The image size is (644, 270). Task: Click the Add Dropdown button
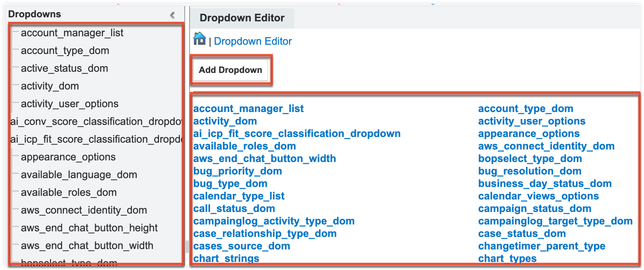pyautogui.click(x=230, y=70)
